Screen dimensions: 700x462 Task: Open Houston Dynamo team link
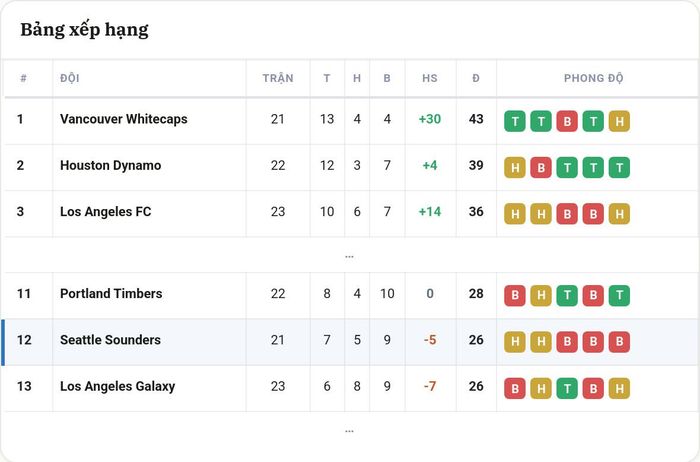(111, 166)
